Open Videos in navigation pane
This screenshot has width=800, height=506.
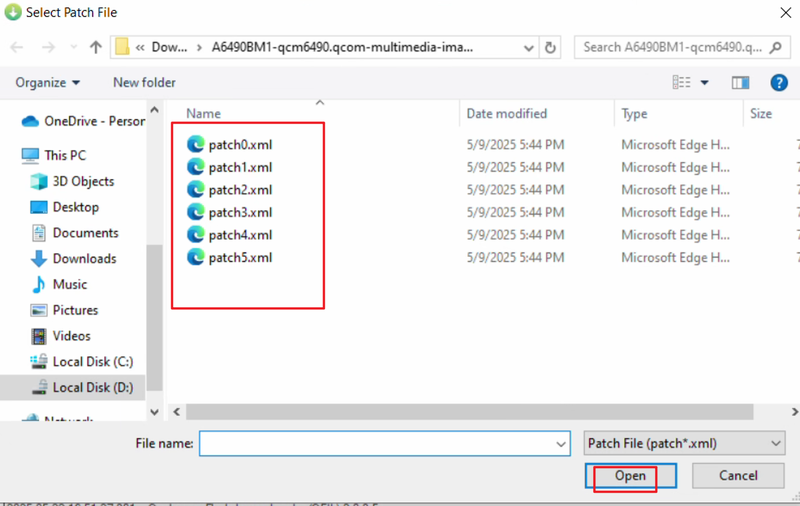tap(60, 336)
